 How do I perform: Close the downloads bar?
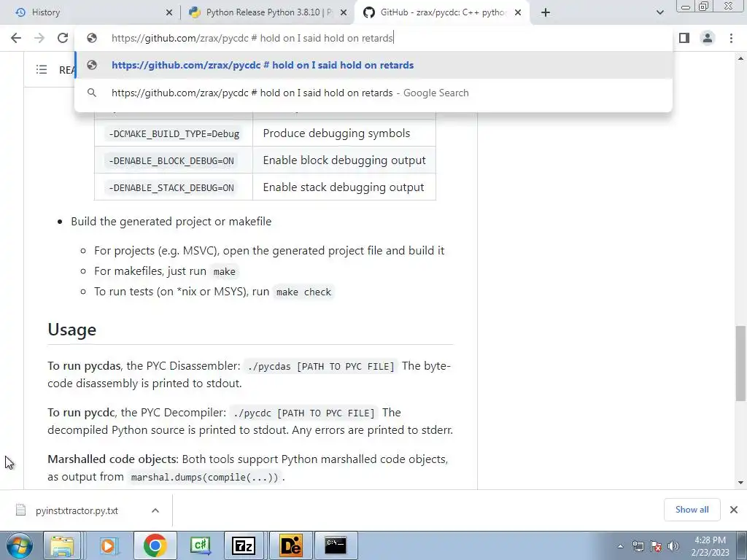click(x=734, y=510)
